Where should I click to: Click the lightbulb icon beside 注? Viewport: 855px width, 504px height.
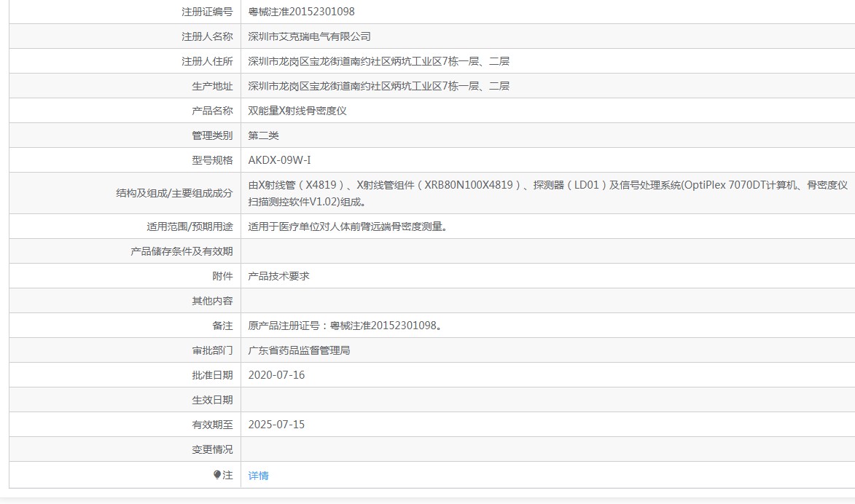point(217,475)
